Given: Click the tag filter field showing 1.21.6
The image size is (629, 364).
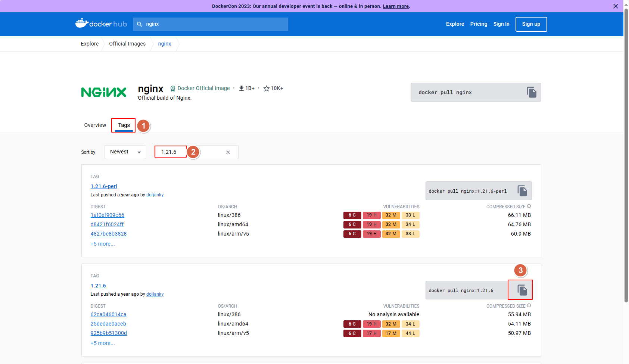Looking at the screenshot, I should click(196, 152).
